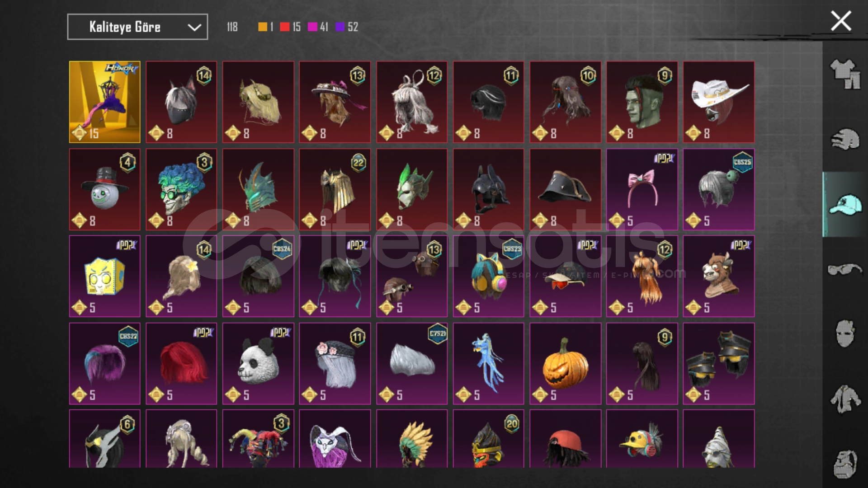The width and height of the screenshot is (868, 488).
Task: Select the face mask category icon
Action: 845,333
